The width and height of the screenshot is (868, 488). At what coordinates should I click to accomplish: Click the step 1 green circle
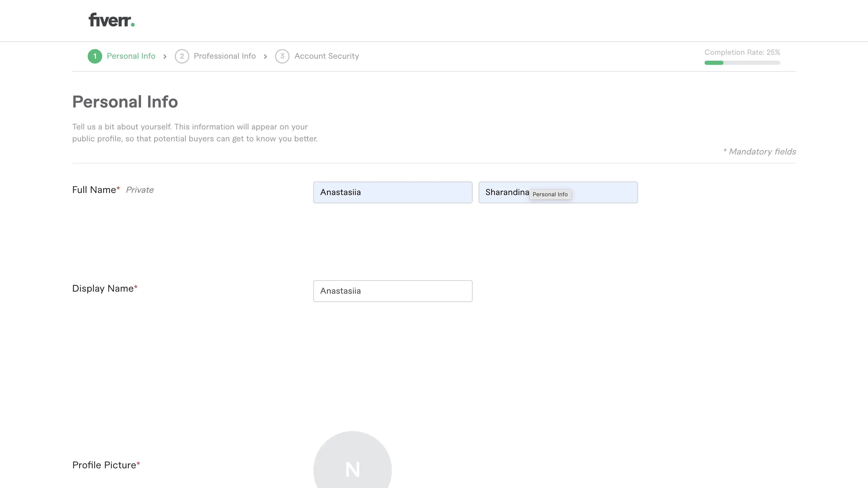(x=95, y=56)
